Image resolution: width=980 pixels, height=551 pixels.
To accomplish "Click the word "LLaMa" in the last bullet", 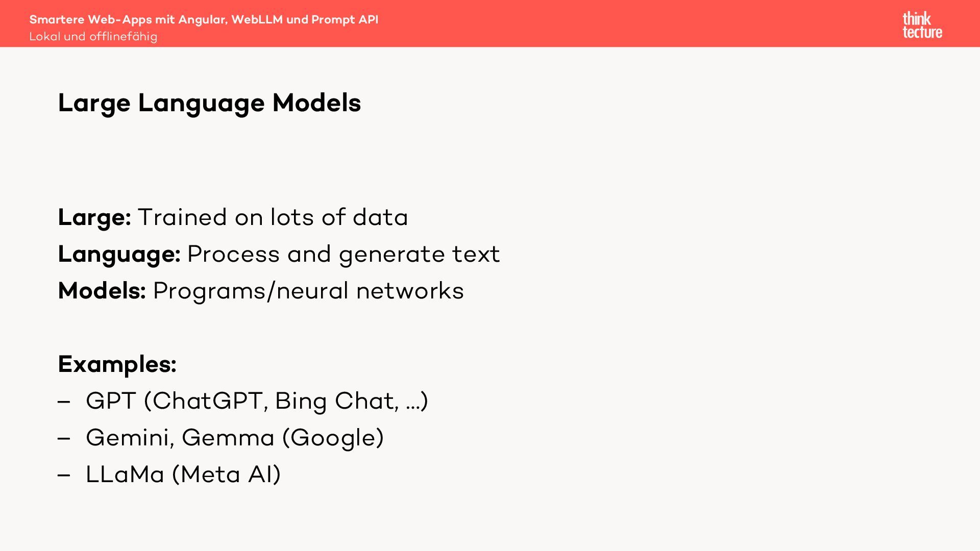I will coord(125,474).
